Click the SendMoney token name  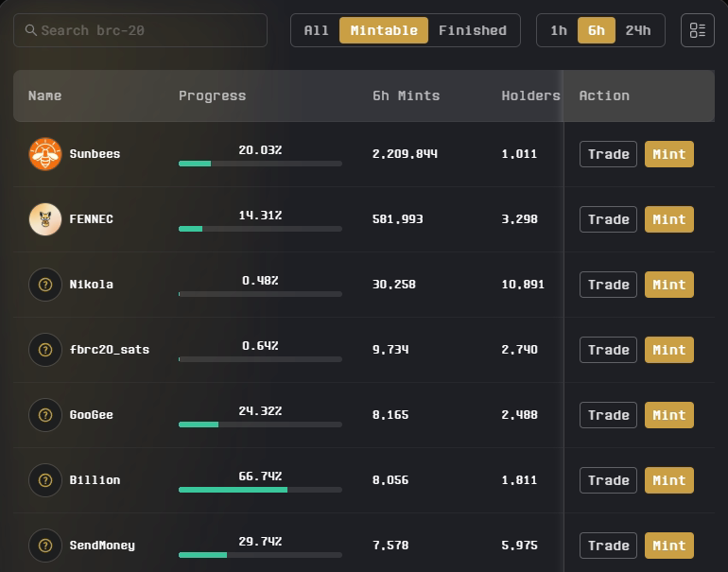(x=102, y=546)
